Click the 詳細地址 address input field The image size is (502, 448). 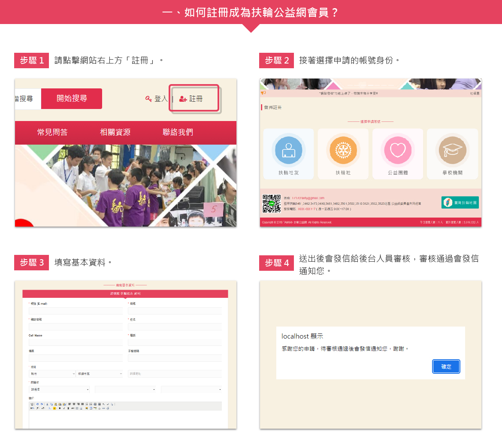[175, 374]
